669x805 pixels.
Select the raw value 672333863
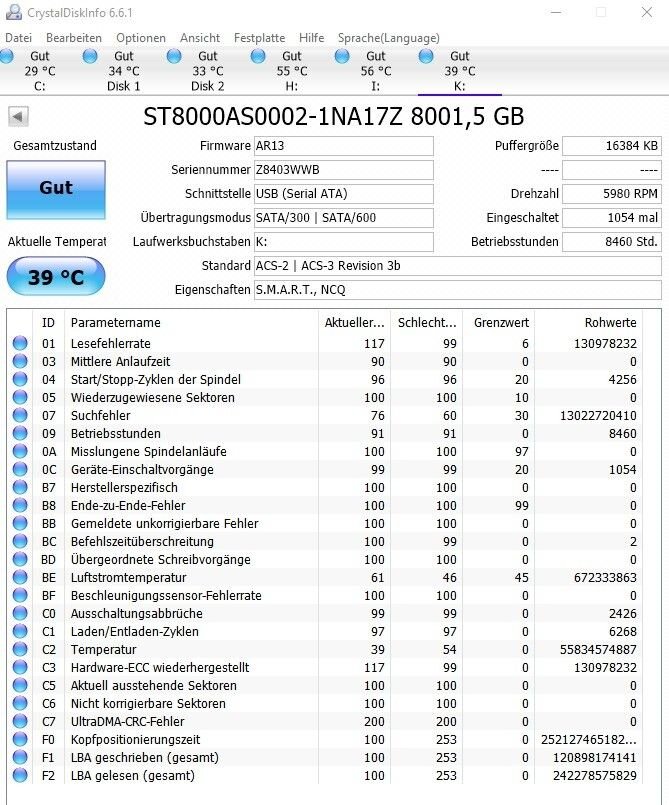point(605,578)
